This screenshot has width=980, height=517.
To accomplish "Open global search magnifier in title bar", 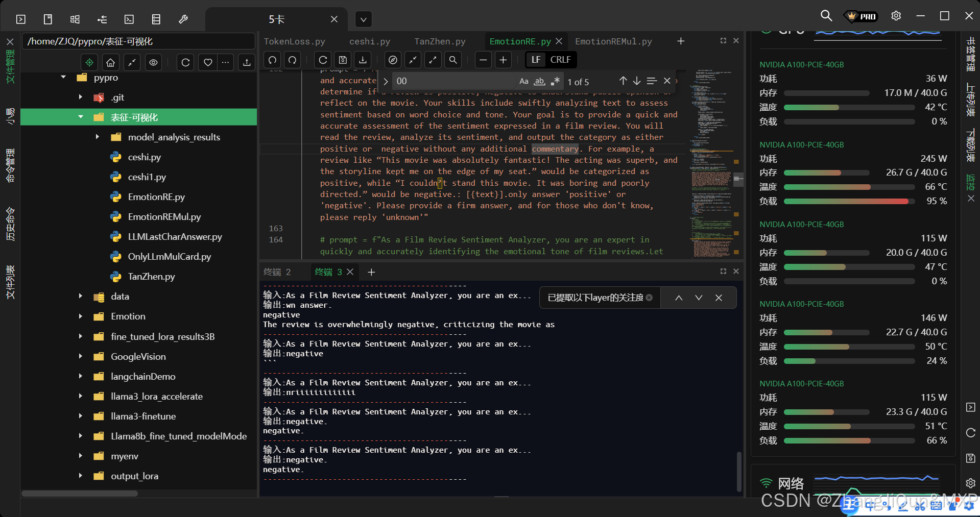I will pos(826,16).
